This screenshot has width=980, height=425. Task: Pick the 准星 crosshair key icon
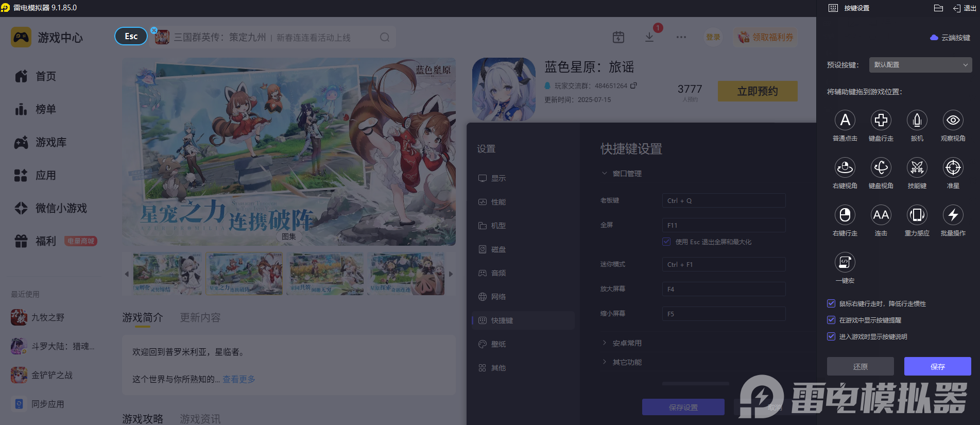point(953,167)
